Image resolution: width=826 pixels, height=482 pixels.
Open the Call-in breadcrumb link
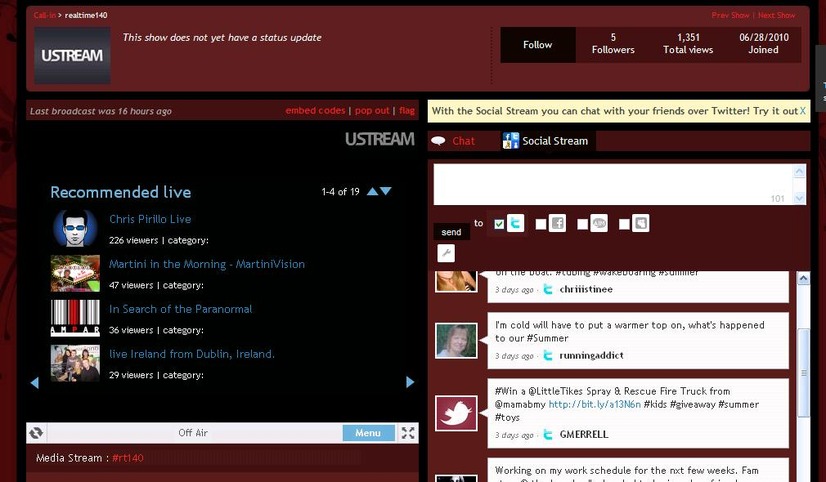pos(44,15)
